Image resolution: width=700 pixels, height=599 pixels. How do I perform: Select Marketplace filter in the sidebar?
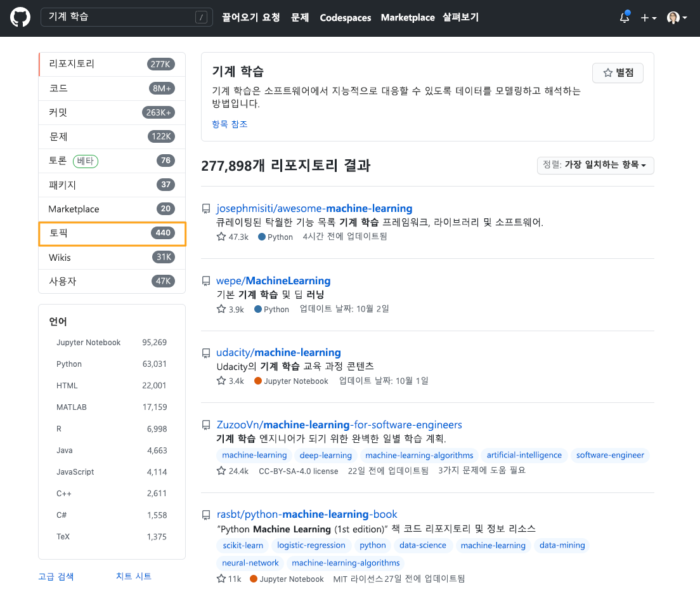tap(112, 209)
